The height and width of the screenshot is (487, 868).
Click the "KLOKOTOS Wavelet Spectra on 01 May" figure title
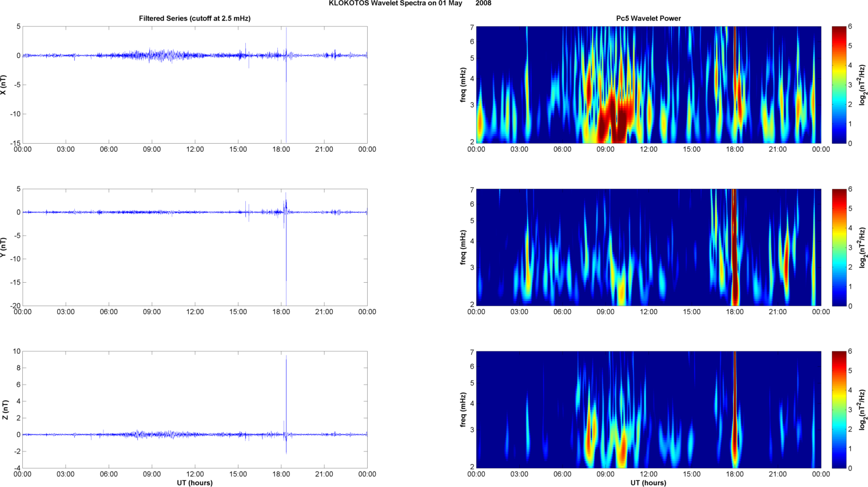click(x=395, y=3)
